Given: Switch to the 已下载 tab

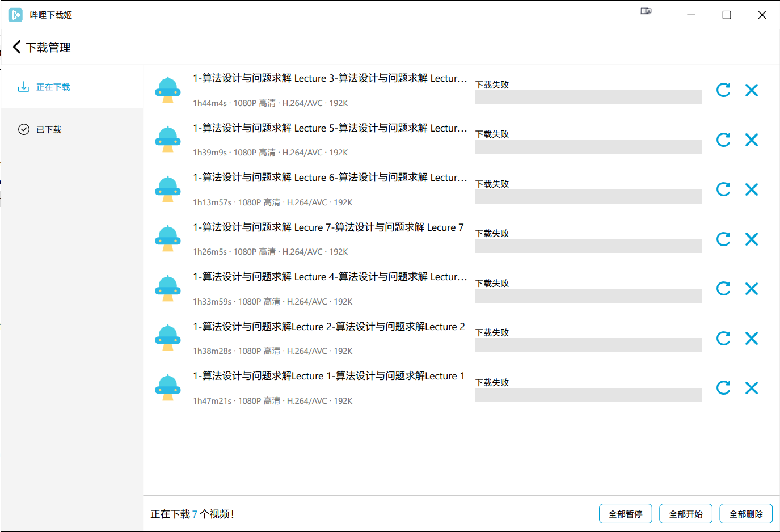Looking at the screenshot, I should pos(41,129).
